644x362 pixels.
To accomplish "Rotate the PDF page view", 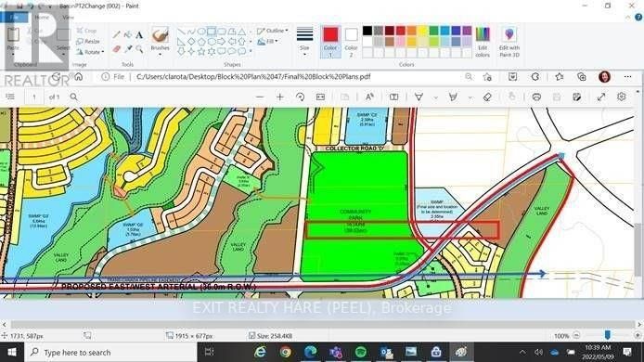I will pyautogui.click(x=300, y=97).
